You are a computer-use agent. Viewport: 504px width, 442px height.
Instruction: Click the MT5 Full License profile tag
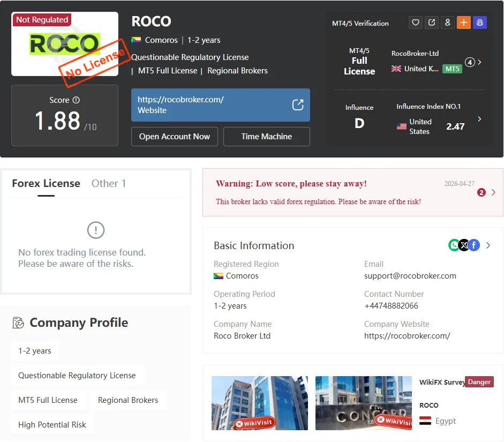(x=48, y=400)
